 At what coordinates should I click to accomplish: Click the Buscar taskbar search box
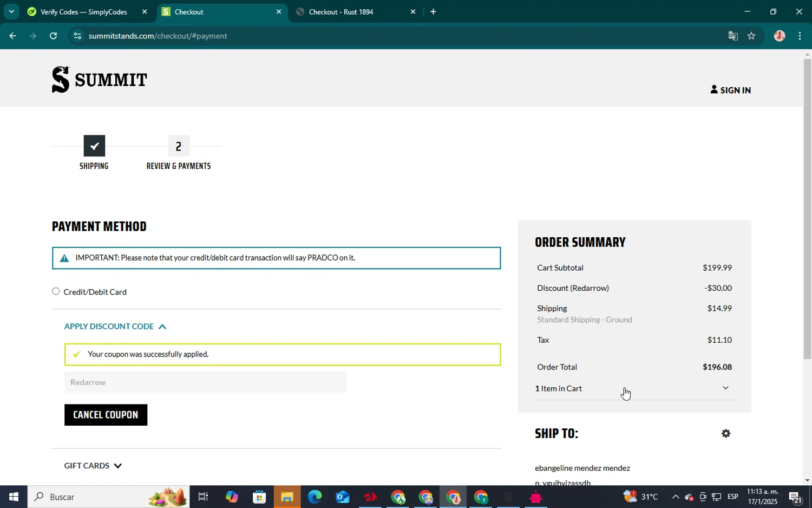point(109,497)
